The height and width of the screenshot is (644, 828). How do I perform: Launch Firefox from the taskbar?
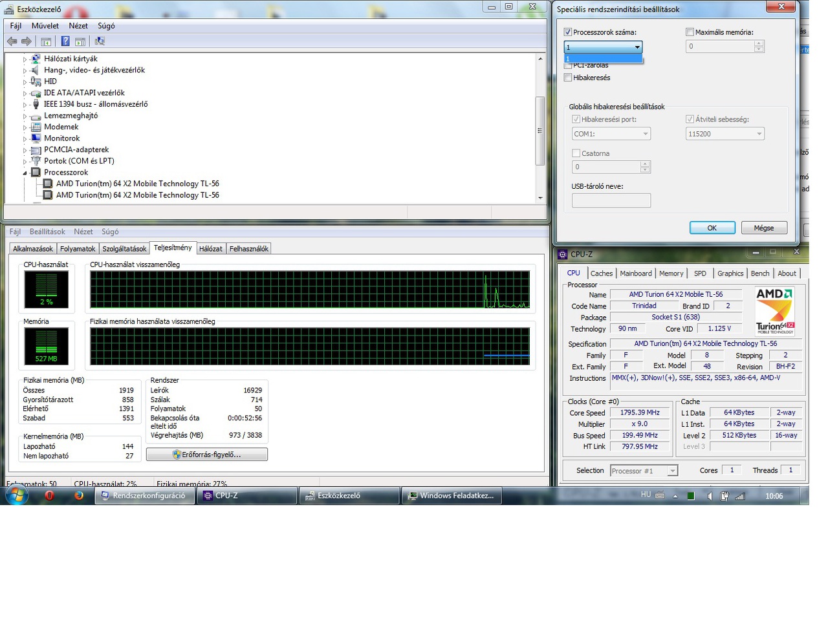(x=79, y=496)
